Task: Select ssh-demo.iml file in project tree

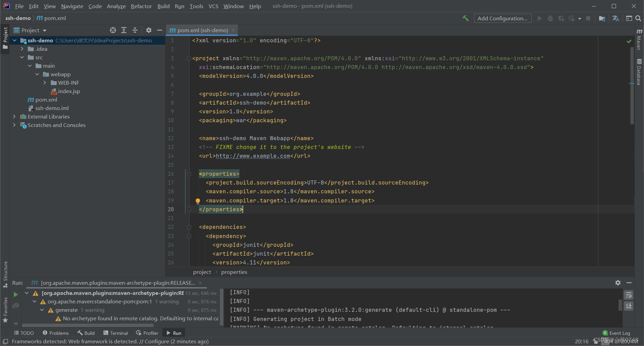Action: pyautogui.click(x=52, y=108)
